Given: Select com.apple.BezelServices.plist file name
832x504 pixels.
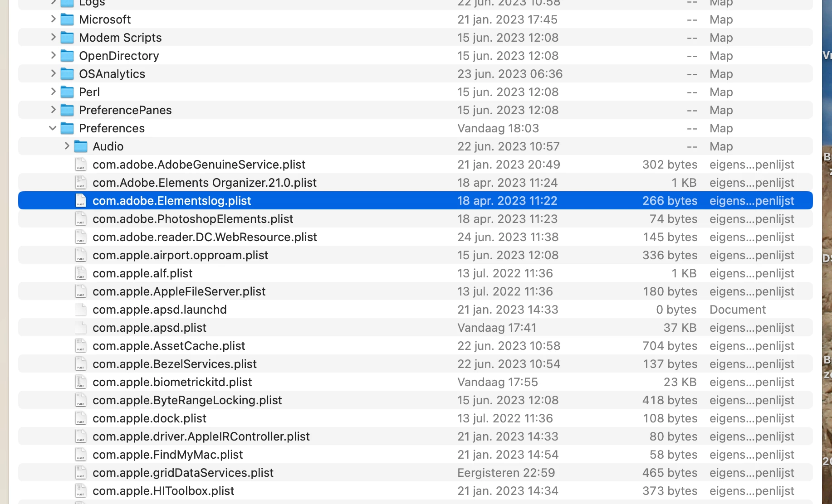Looking at the screenshot, I should point(175,364).
